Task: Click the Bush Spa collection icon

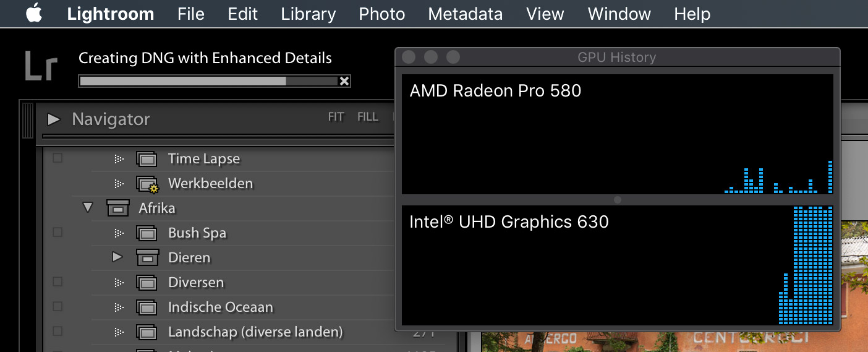Action: pyautogui.click(x=147, y=233)
